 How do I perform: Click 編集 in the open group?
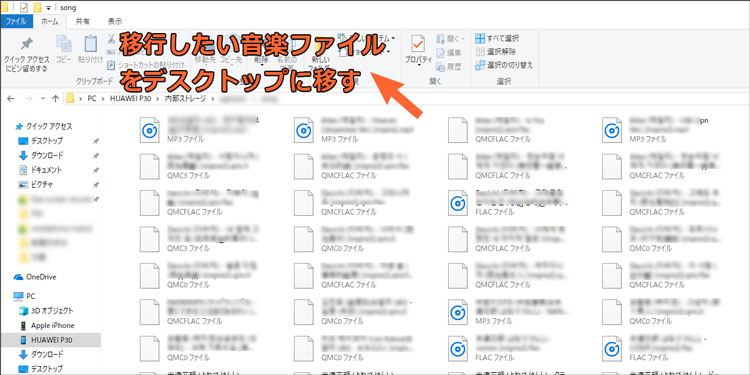tap(449, 53)
